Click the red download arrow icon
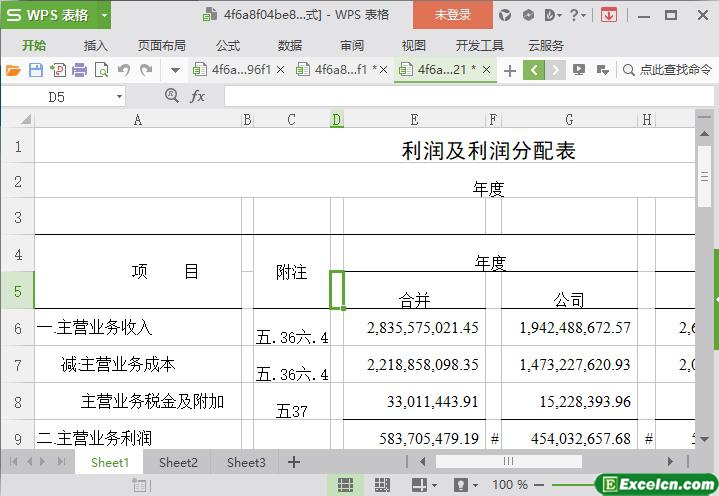 [x=608, y=16]
